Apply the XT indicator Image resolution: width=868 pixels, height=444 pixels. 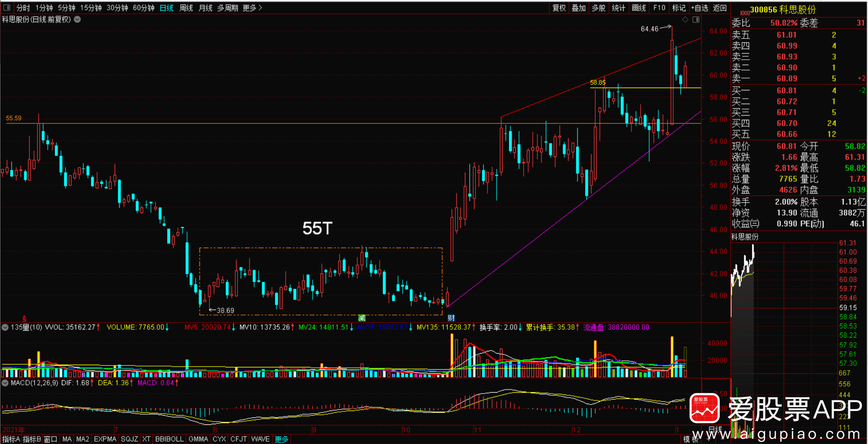coord(146,439)
